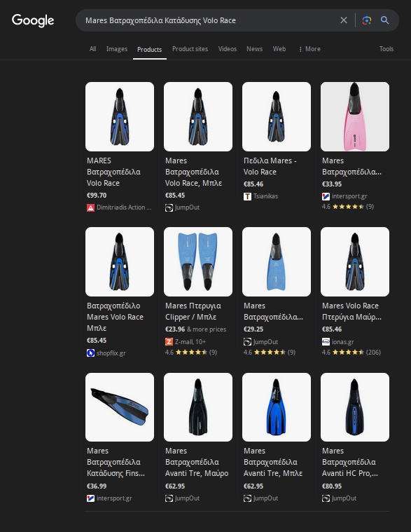Click the €99.70 price
Image resolution: width=411 pixels, height=532 pixels.
[97, 196]
